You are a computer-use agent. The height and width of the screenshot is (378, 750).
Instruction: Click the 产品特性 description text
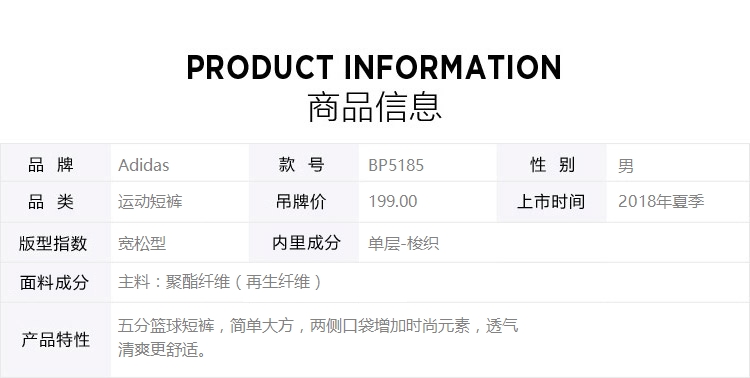pyautogui.click(x=318, y=338)
